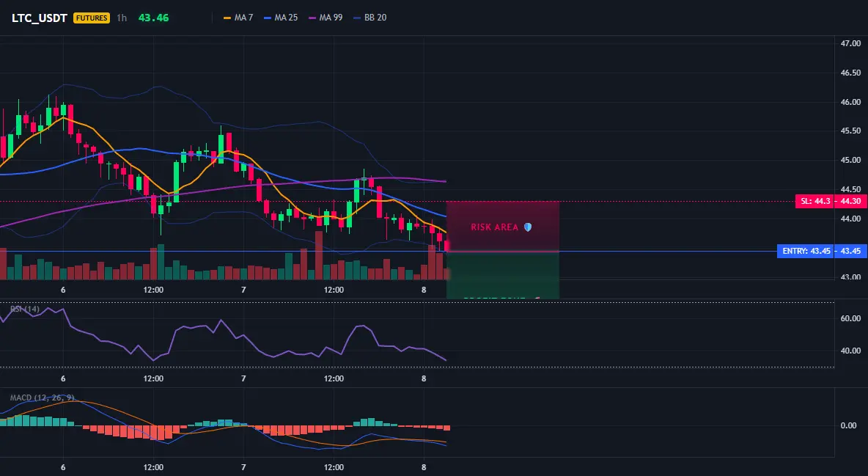Click the 46.00 price axis label
Image resolution: width=868 pixels, height=476 pixels.
(850, 102)
